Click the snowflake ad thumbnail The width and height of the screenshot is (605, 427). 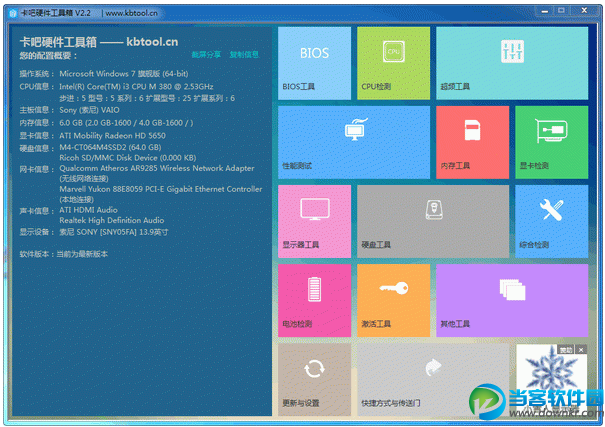(x=552, y=380)
